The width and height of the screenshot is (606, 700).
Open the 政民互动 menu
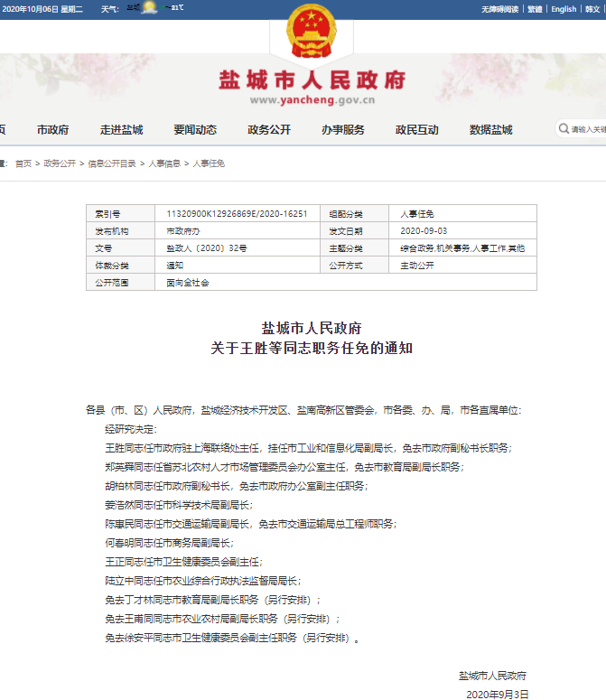(x=416, y=130)
